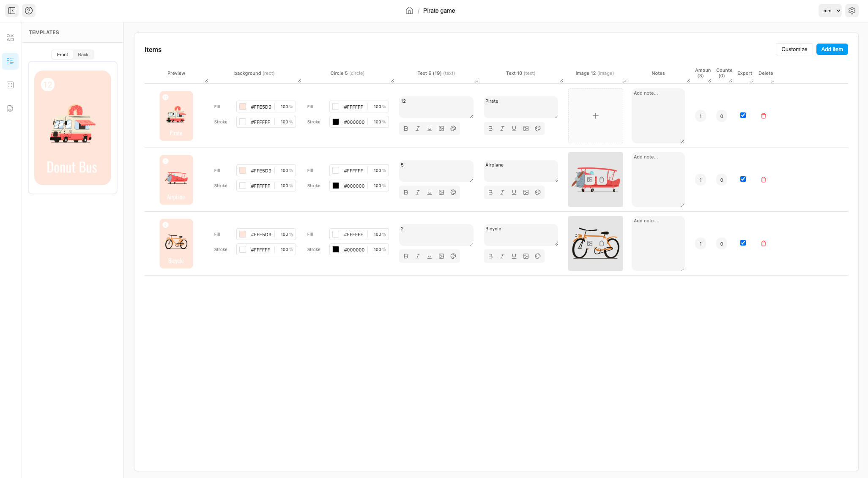This screenshot has height=478, width=868.
Task: Edit the Counter value in Bicycle row
Action: pos(722,243)
